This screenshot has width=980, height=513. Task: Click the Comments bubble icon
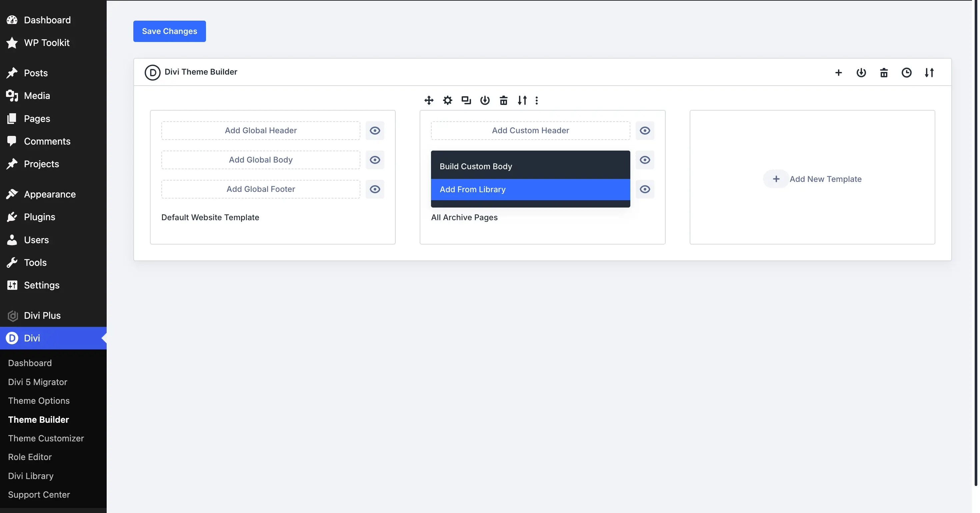(x=12, y=141)
